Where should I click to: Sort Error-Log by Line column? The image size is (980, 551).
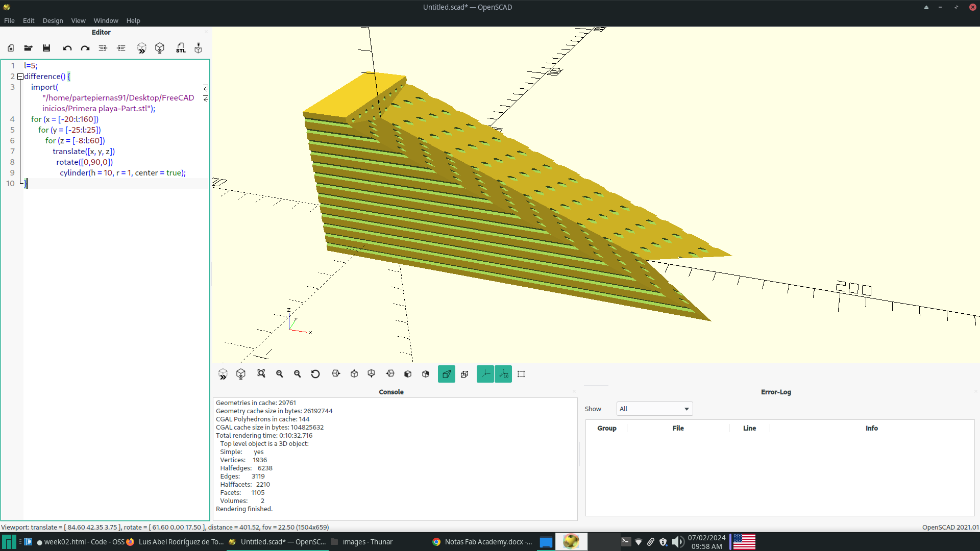tap(749, 428)
